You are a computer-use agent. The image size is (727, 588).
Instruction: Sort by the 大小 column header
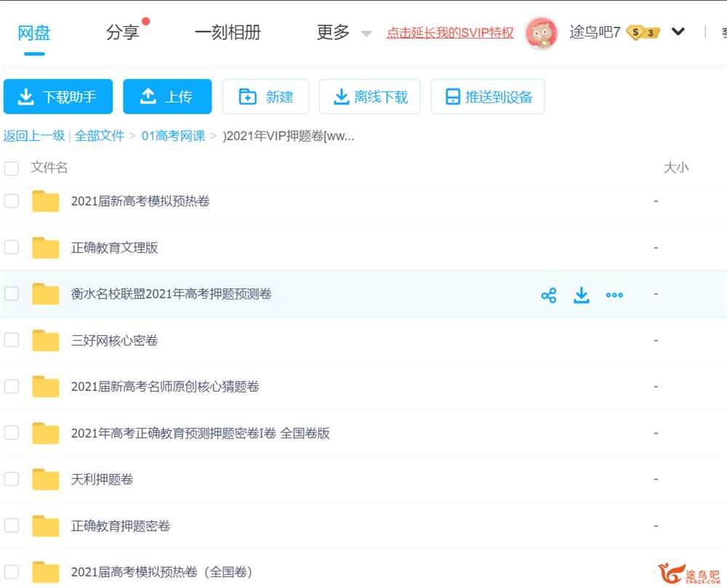676,167
